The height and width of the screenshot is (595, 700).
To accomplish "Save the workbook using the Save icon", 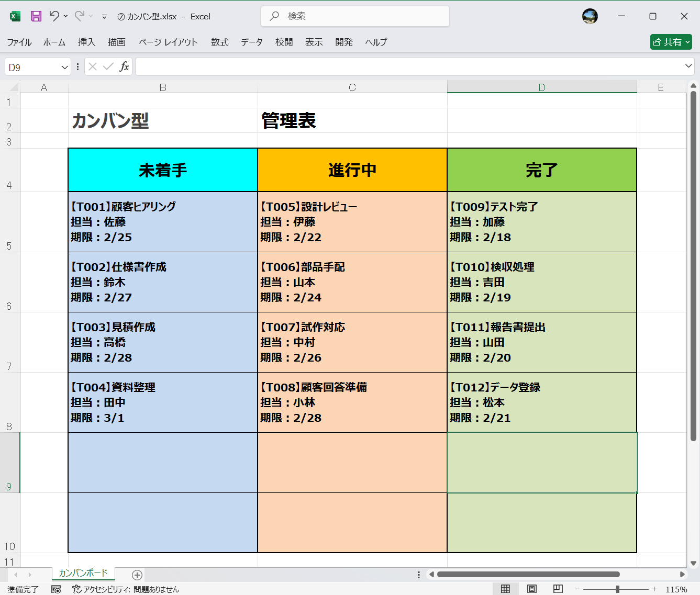I will pyautogui.click(x=35, y=16).
